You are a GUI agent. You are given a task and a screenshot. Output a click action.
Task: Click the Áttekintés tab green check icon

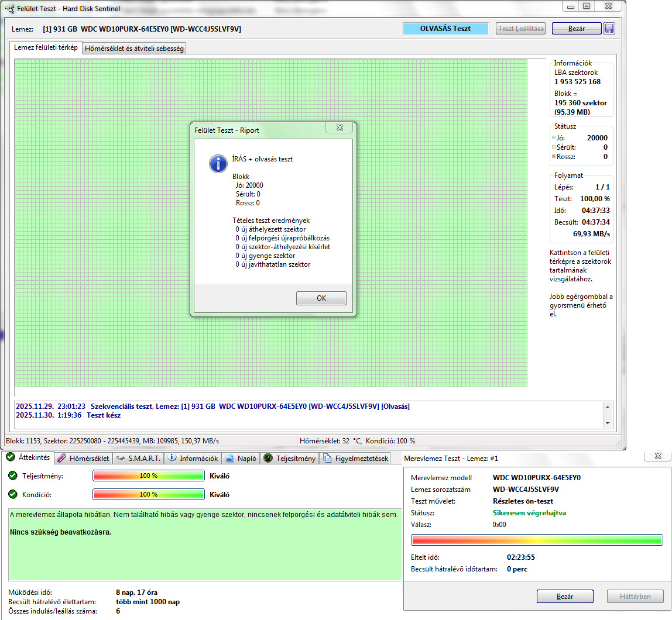pyautogui.click(x=11, y=457)
